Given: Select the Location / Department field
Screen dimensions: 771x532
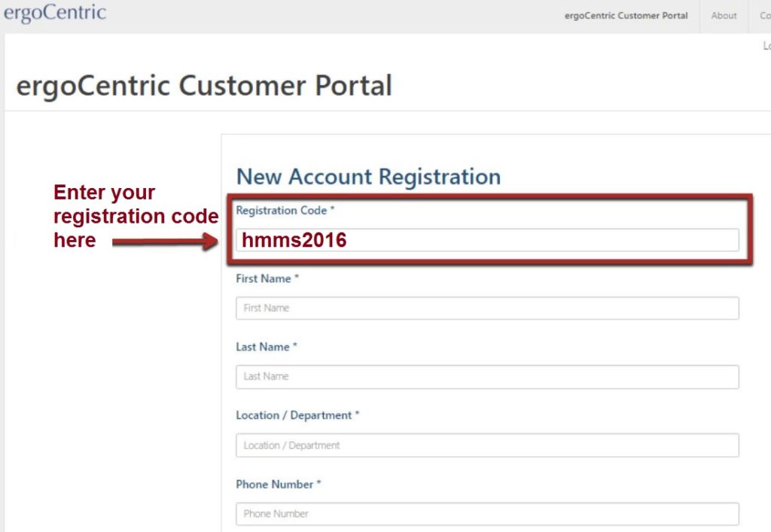Looking at the screenshot, I should 487,445.
